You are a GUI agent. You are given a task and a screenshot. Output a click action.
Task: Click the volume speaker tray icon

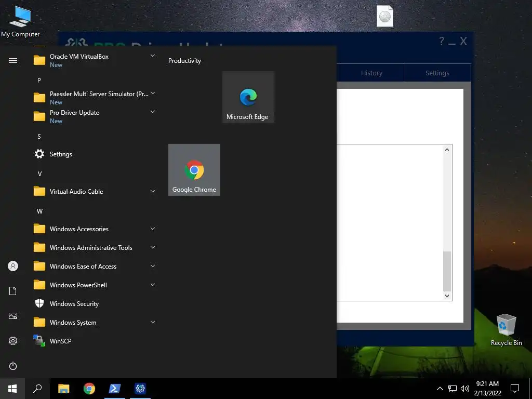[x=465, y=389]
